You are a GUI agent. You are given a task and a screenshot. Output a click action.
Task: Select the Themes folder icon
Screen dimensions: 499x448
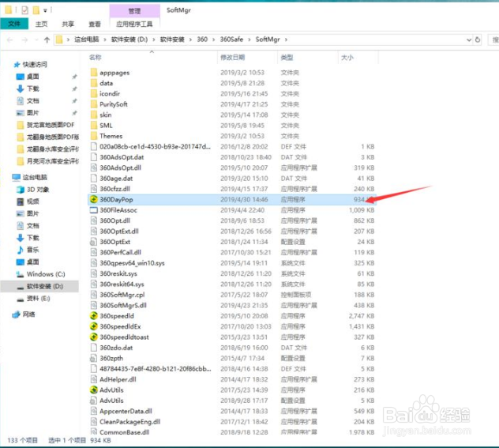point(93,136)
